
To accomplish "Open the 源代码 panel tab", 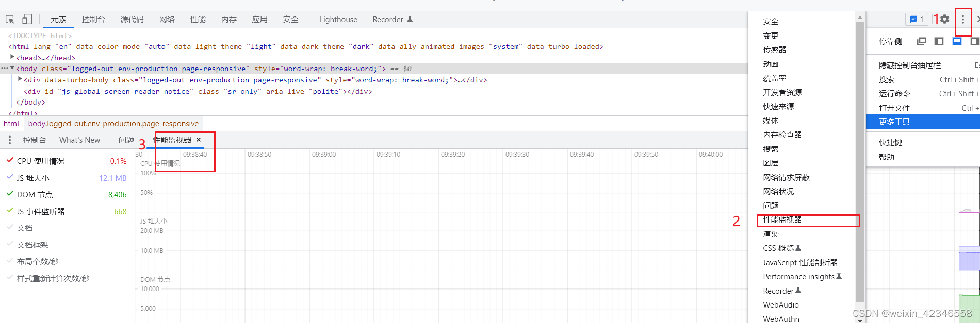I will click(132, 20).
